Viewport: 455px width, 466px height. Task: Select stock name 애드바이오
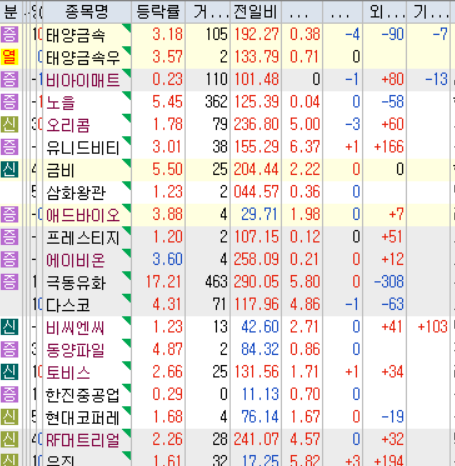coord(83,215)
